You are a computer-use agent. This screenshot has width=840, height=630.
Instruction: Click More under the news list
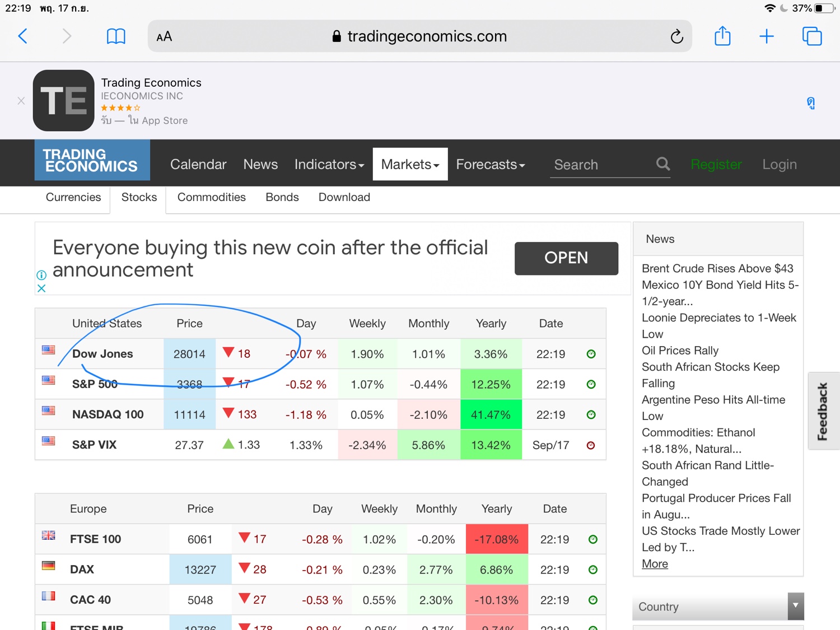click(655, 563)
